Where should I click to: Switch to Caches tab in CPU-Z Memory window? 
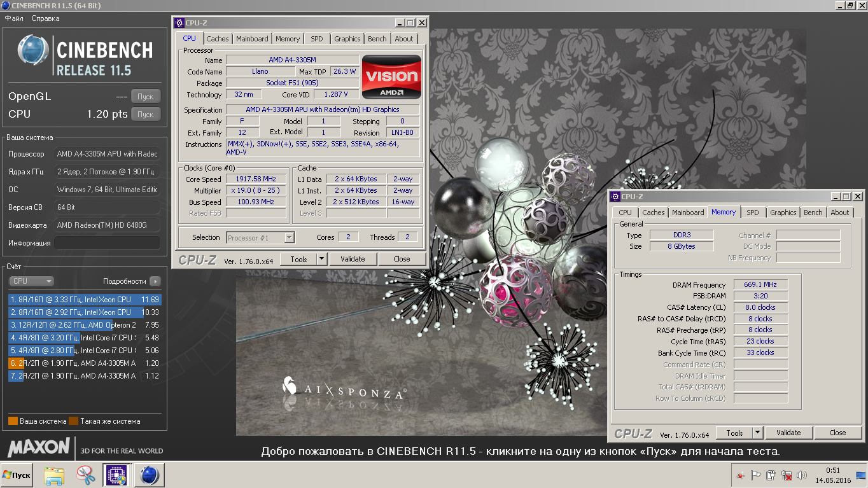(653, 213)
